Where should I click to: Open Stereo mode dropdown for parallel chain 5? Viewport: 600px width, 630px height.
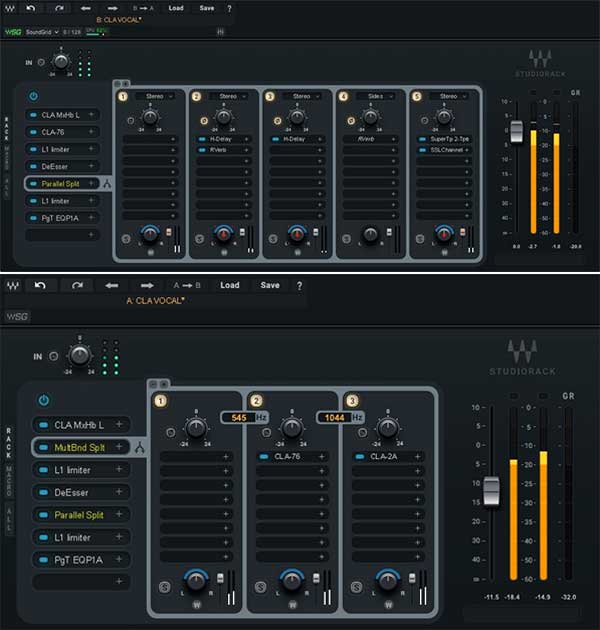(x=448, y=96)
